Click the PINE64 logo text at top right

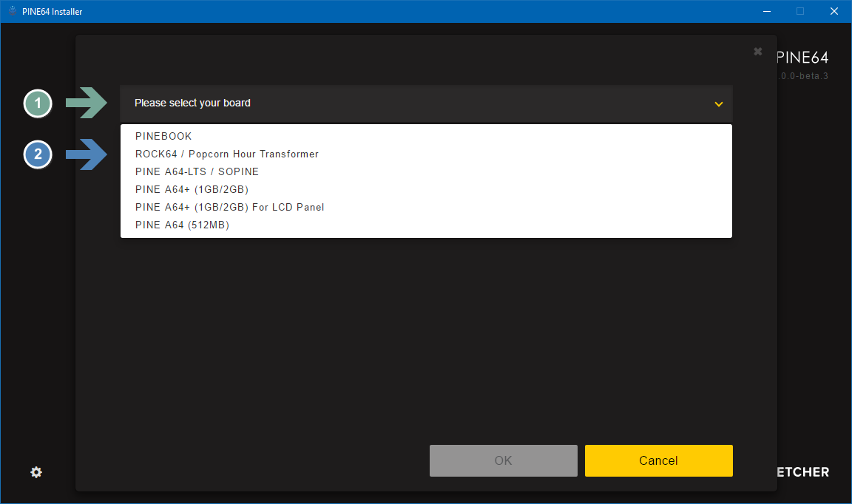[x=803, y=58]
